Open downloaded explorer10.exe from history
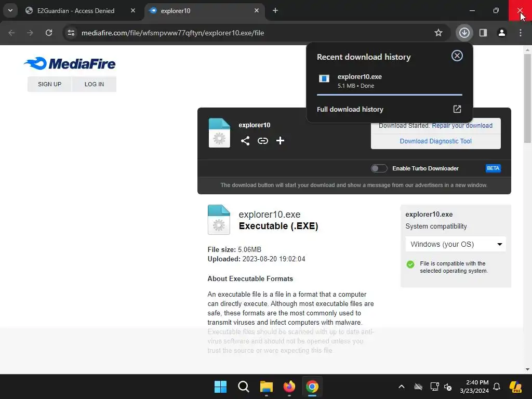 click(390, 81)
